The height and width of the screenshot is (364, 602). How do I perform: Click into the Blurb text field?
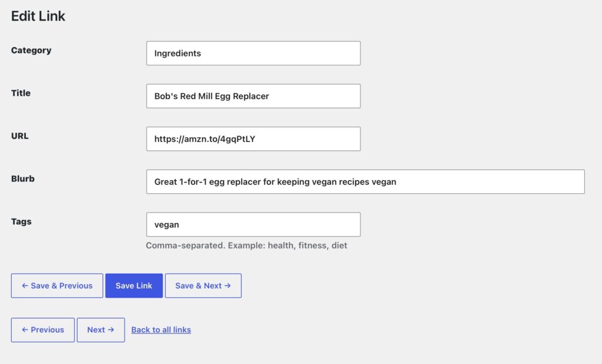(x=366, y=182)
